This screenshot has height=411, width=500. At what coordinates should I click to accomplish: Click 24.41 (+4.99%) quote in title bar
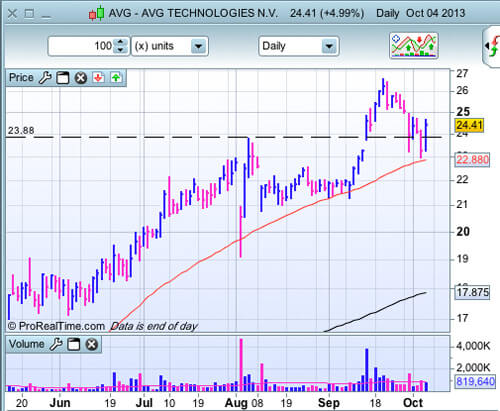pos(327,13)
